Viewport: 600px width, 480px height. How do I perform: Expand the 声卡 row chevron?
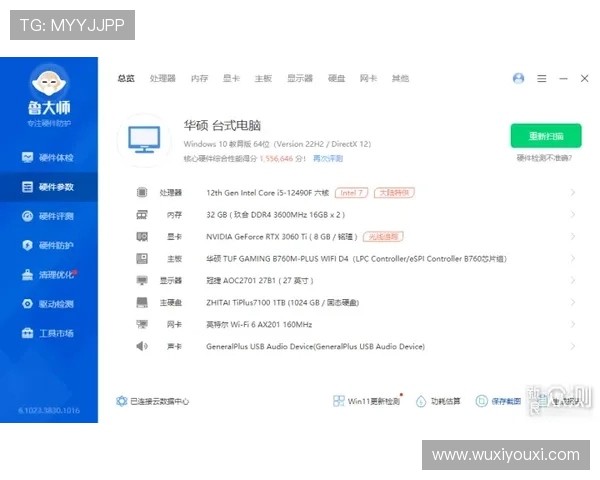click(x=572, y=346)
